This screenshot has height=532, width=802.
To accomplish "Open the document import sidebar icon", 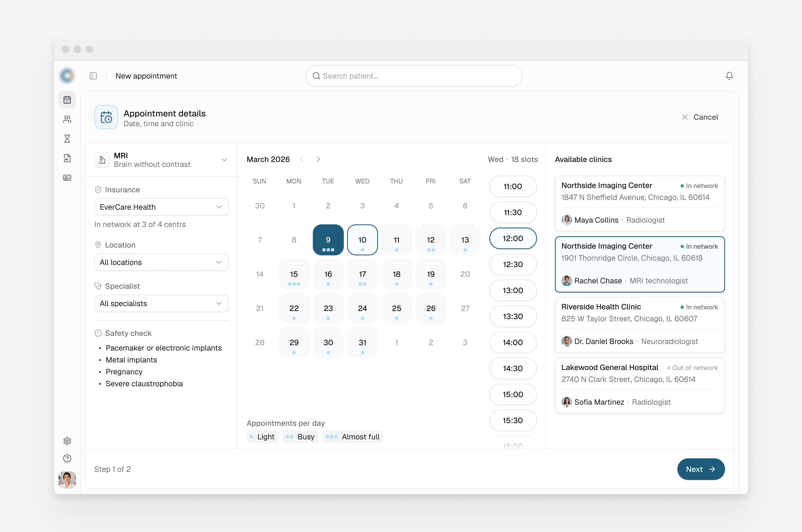I will (67, 158).
